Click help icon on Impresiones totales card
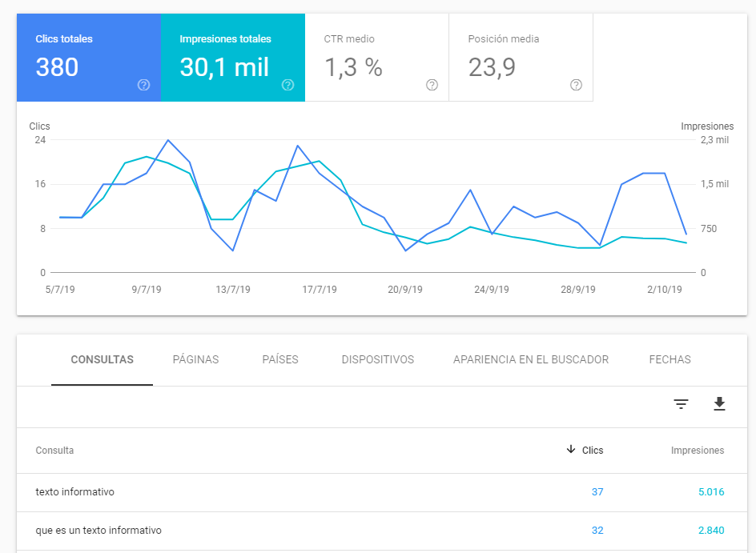756x553 pixels. coord(288,85)
